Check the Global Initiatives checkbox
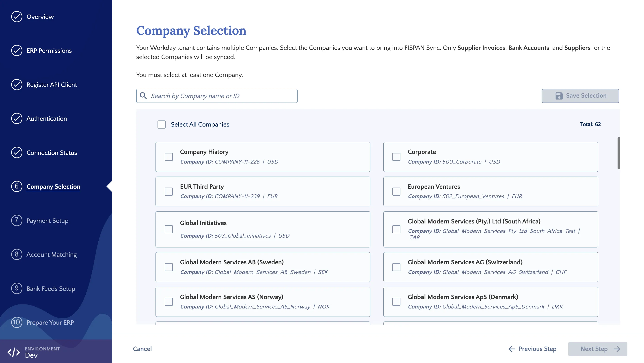The height and width of the screenshot is (363, 644). 169,229
